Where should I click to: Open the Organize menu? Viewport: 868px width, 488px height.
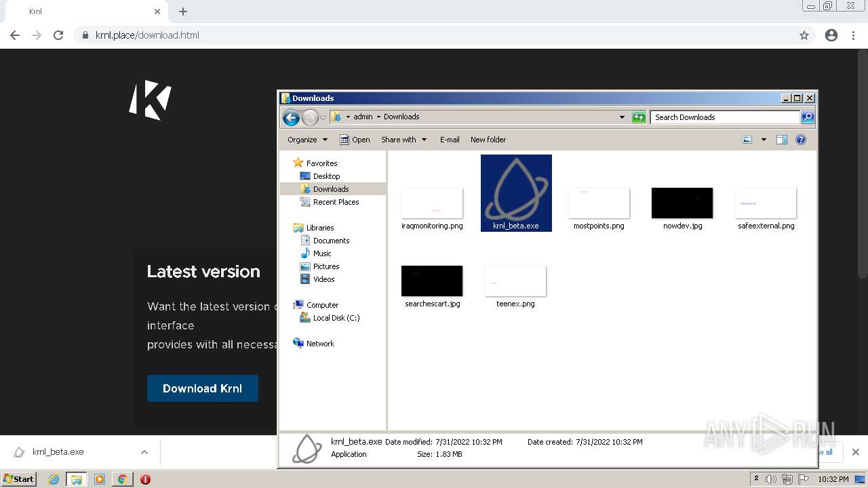pos(307,140)
